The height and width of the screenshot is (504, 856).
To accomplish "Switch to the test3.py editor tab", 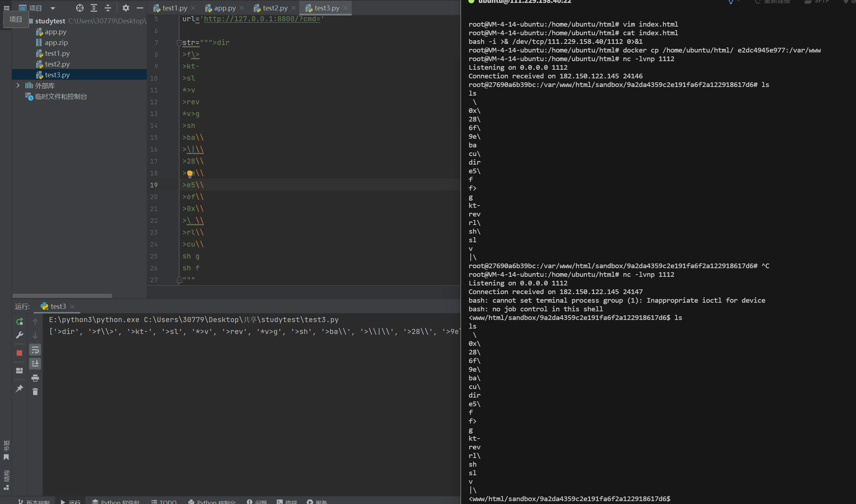I will (x=327, y=8).
